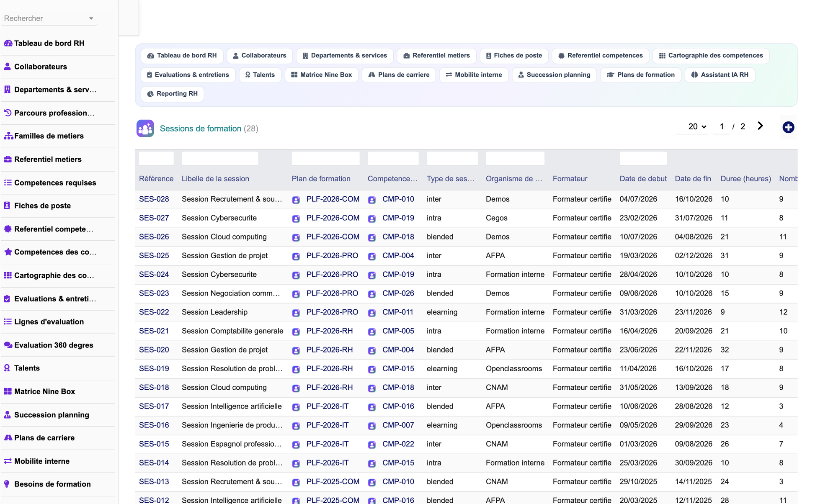Click the Tableau de bord RH sidebar icon
815x504 pixels.
pyautogui.click(x=8, y=43)
